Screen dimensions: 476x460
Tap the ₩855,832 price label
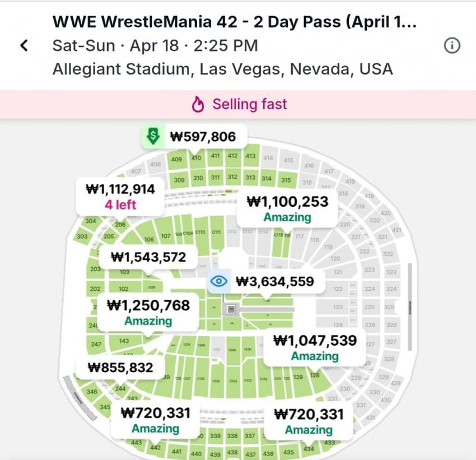(x=120, y=367)
